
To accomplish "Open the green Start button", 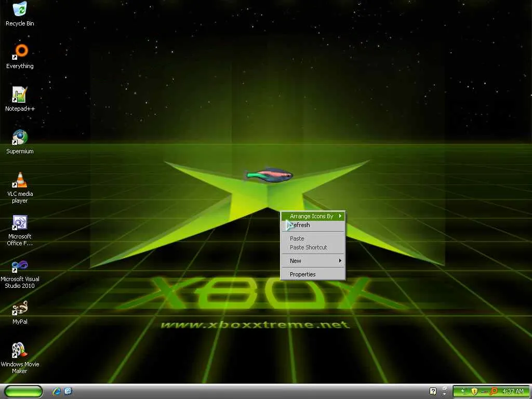I will pos(23,391).
